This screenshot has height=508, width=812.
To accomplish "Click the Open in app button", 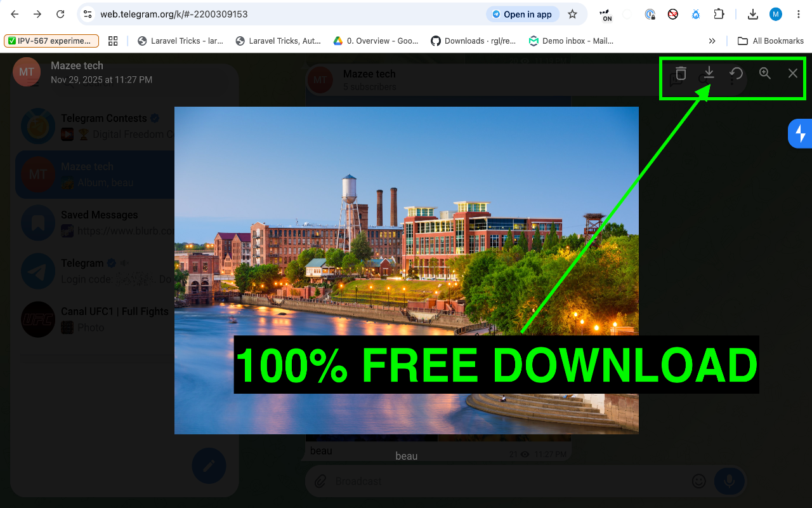I will tap(521, 14).
